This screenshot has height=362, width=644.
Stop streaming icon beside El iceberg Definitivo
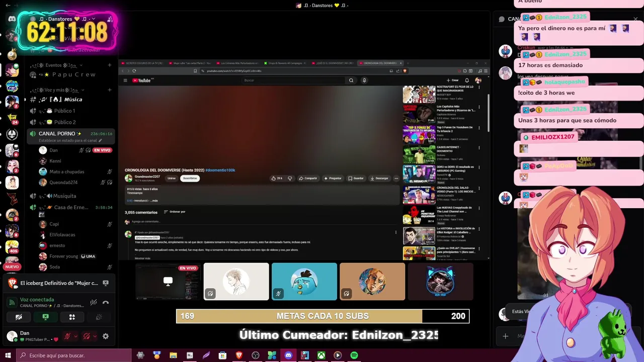click(106, 283)
